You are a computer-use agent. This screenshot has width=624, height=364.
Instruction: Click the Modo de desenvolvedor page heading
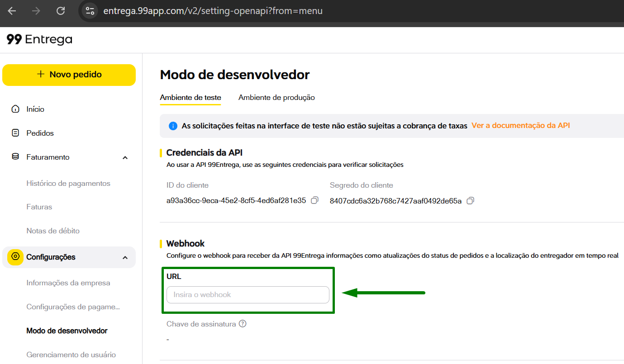pyautogui.click(x=235, y=75)
